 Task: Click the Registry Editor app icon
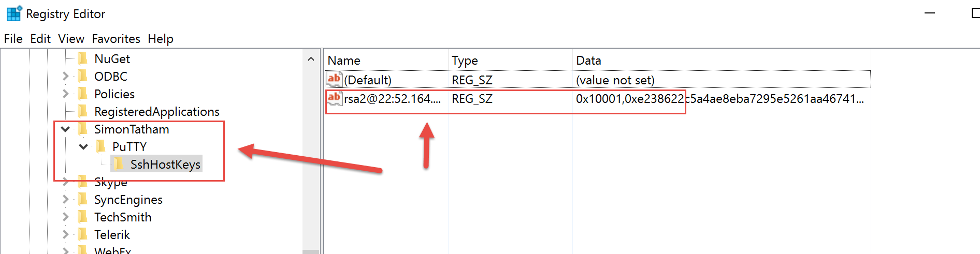point(14,13)
